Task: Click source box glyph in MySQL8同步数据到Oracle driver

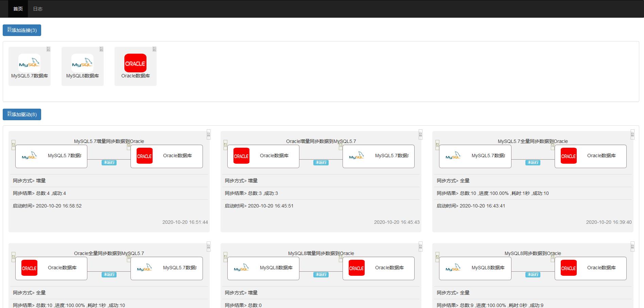Action: pos(437,257)
